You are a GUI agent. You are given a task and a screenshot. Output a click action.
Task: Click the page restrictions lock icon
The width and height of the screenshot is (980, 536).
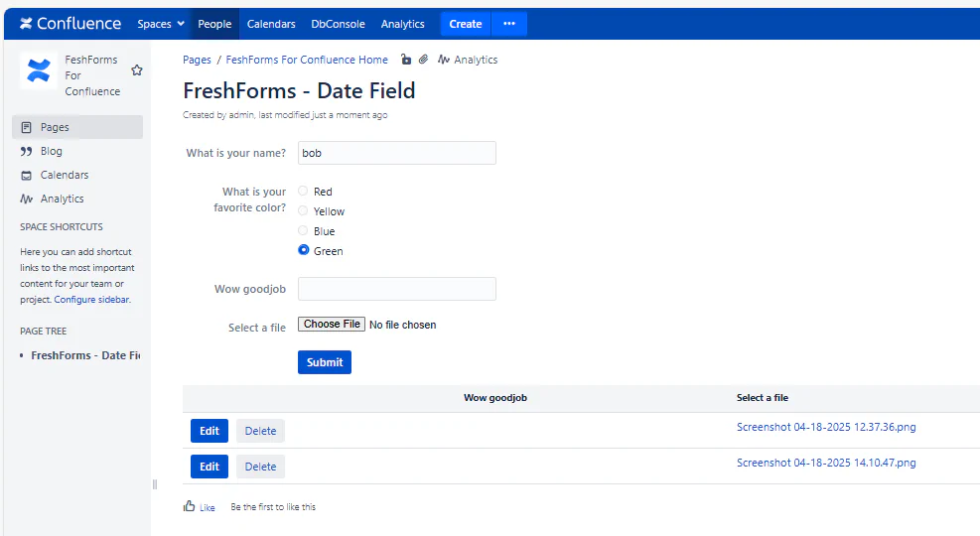406,60
